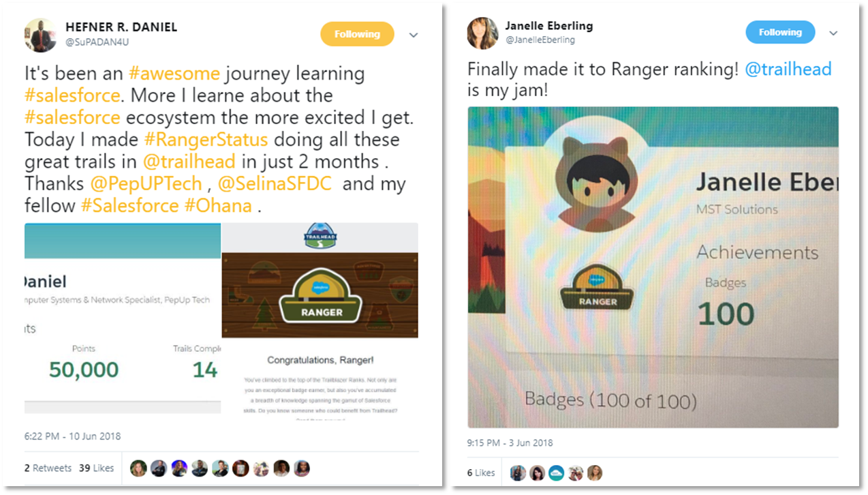
Task: Open the #Ohana hashtag
Action: [218, 206]
